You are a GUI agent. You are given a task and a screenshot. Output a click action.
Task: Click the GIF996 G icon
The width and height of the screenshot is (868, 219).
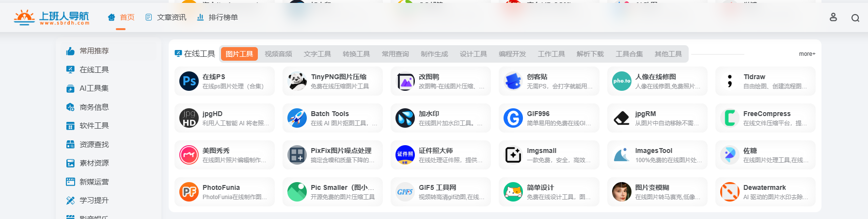click(x=513, y=118)
